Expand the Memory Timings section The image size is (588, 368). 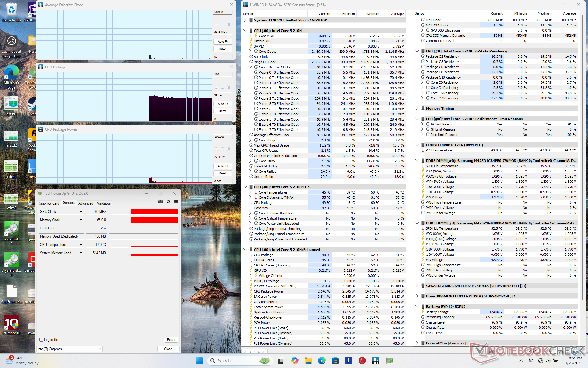(x=417, y=109)
